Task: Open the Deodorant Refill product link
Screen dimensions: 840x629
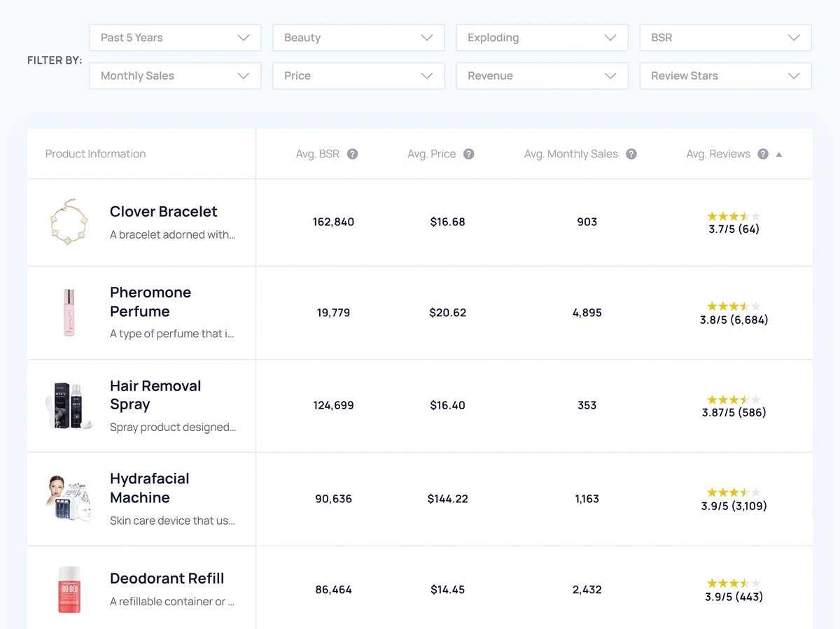Action: [167, 579]
